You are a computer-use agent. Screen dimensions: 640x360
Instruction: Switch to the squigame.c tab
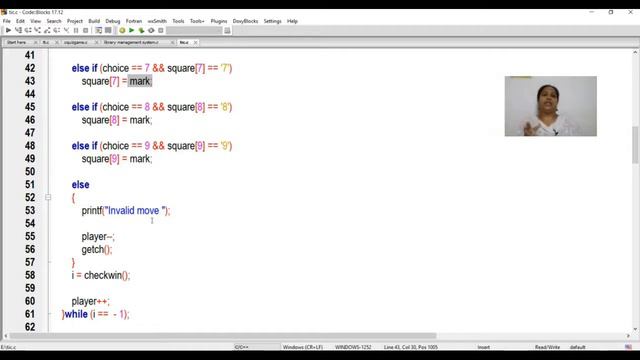coord(76,42)
